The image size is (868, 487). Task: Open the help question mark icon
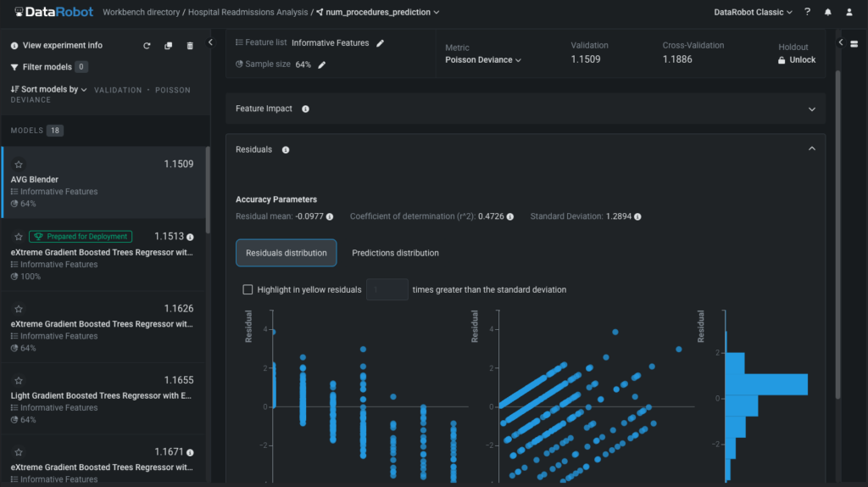(x=807, y=12)
